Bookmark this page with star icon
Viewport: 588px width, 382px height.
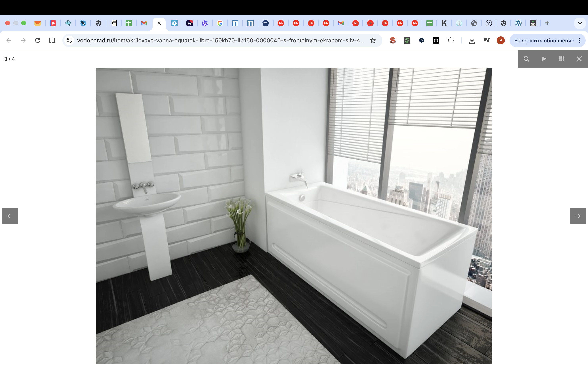(373, 40)
